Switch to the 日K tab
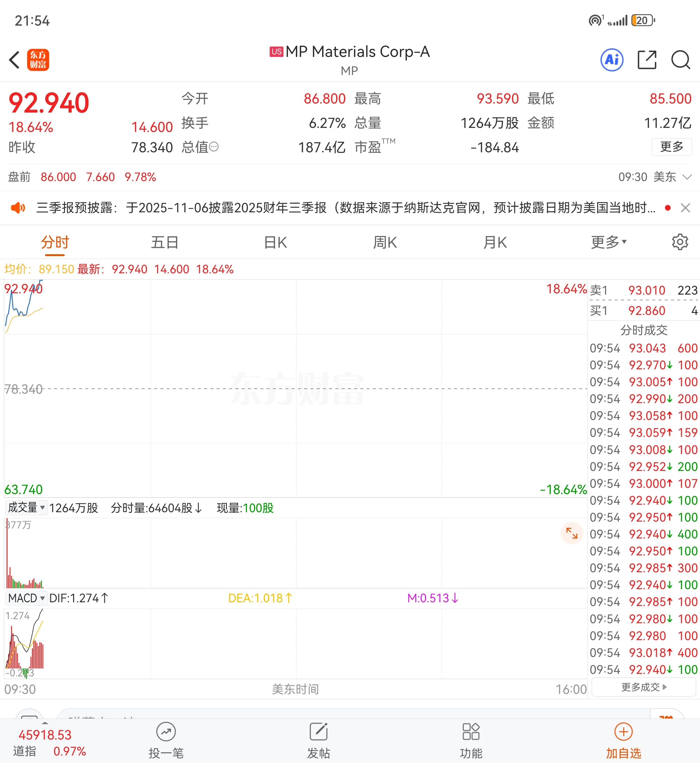The width and height of the screenshot is (700, 763). point(275,242)
